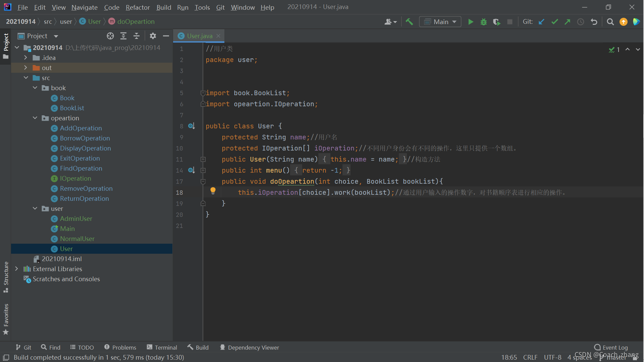Open the Structure side panel
The width and height of the screenshot is (644, 362).
(6, 277)
